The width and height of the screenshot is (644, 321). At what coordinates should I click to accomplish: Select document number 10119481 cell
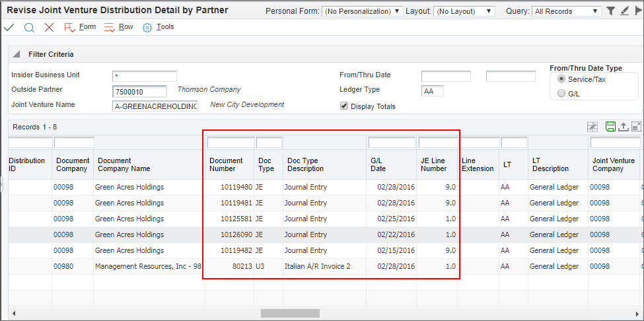click(x=230, y=203)
